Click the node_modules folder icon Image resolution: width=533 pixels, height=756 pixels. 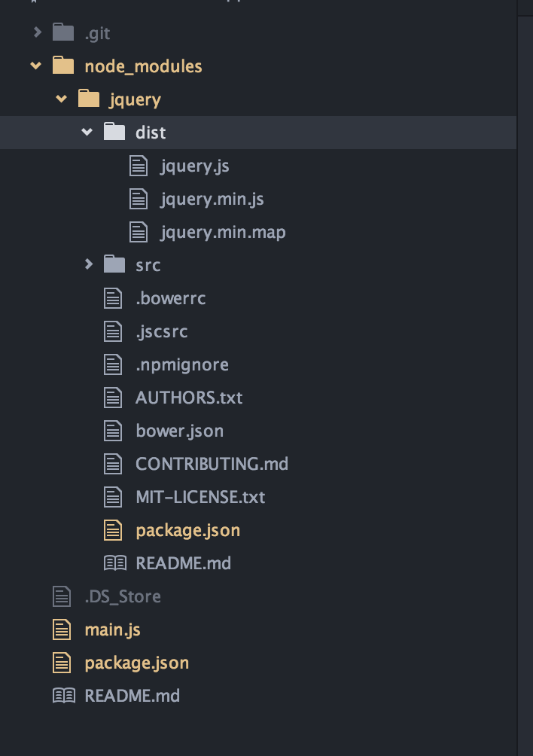coord(63,66)
